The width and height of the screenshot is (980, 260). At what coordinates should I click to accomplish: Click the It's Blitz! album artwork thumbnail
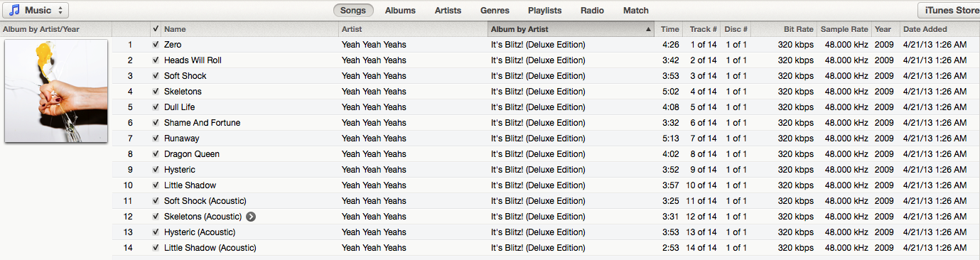point(56,91)
